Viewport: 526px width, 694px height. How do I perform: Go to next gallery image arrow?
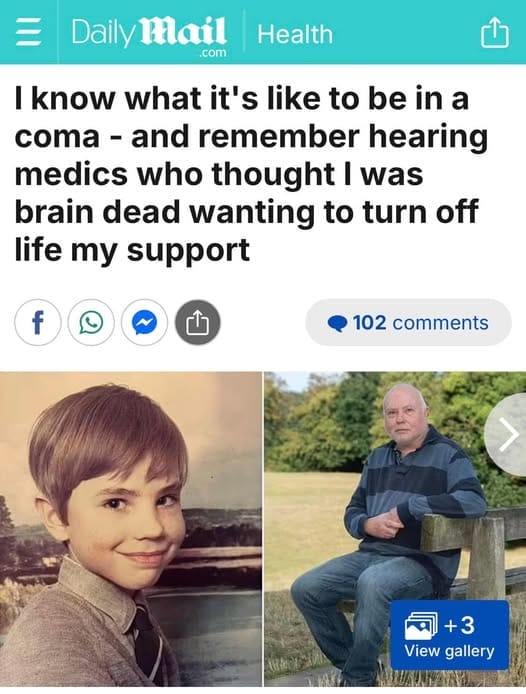coord(507,435)
